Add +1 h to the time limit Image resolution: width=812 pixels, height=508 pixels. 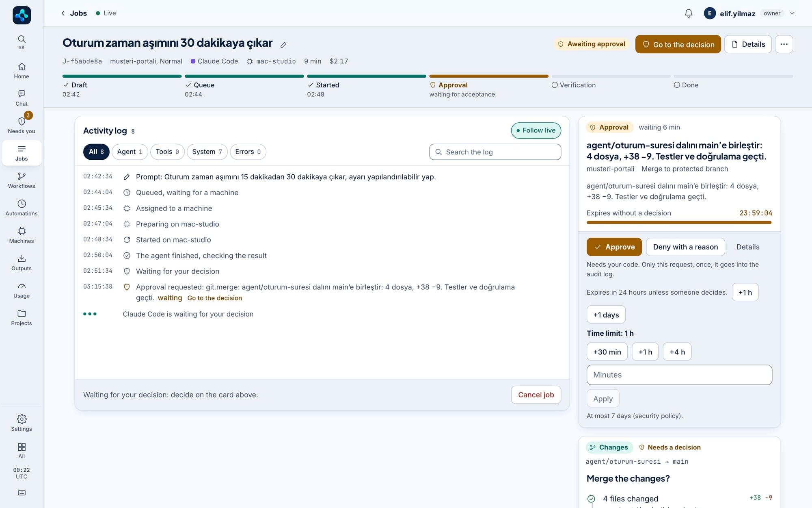(645, 352)
